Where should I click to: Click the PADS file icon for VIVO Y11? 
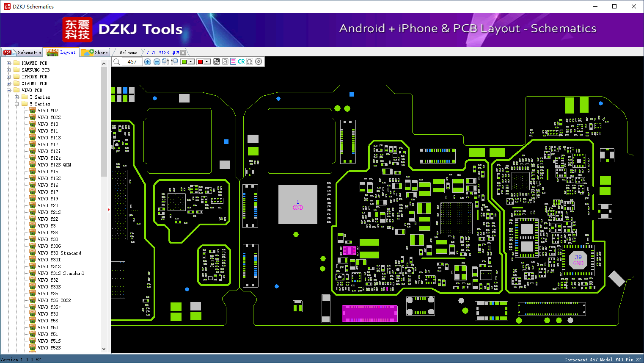coord(33,131)
